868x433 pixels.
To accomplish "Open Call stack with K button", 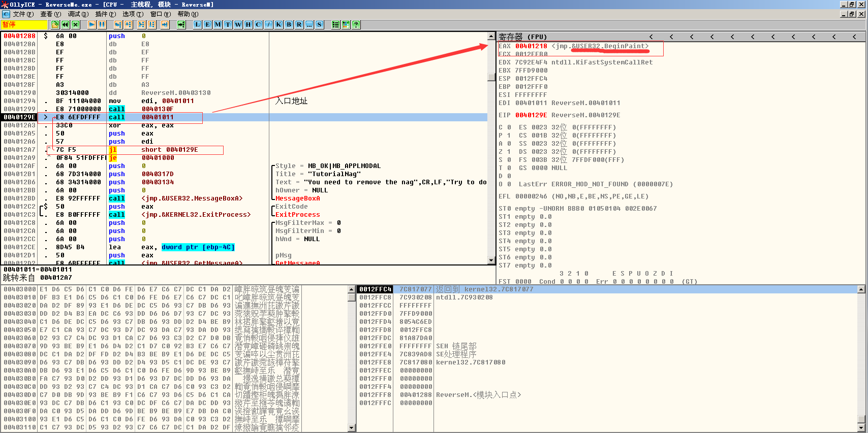I will coord(278,24).
